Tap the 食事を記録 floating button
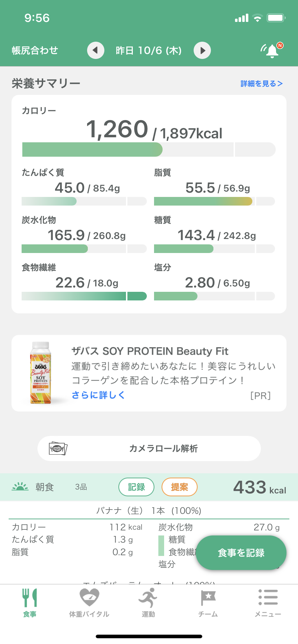Viewport: 298px width, 644px height. [241, 553]
